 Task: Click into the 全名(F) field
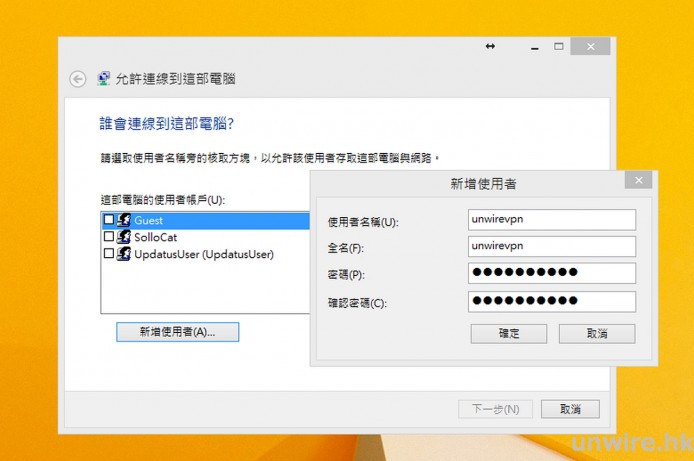[551, 246]
